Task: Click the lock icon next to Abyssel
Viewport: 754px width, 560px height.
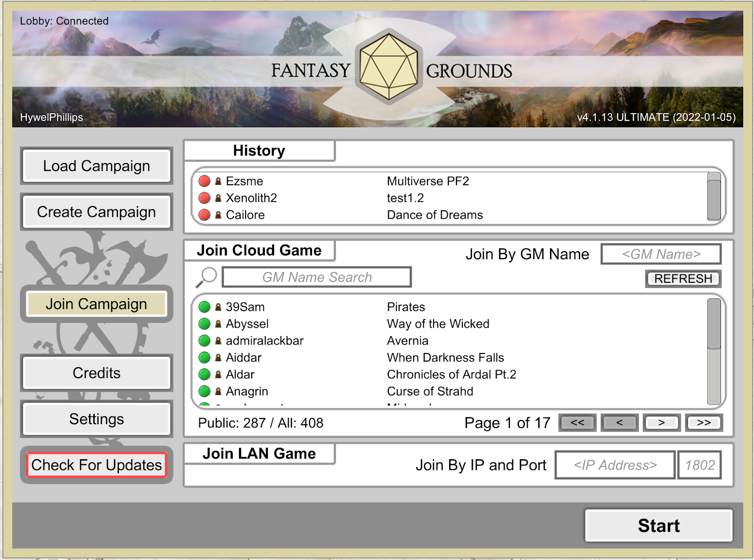Action: 218,324
